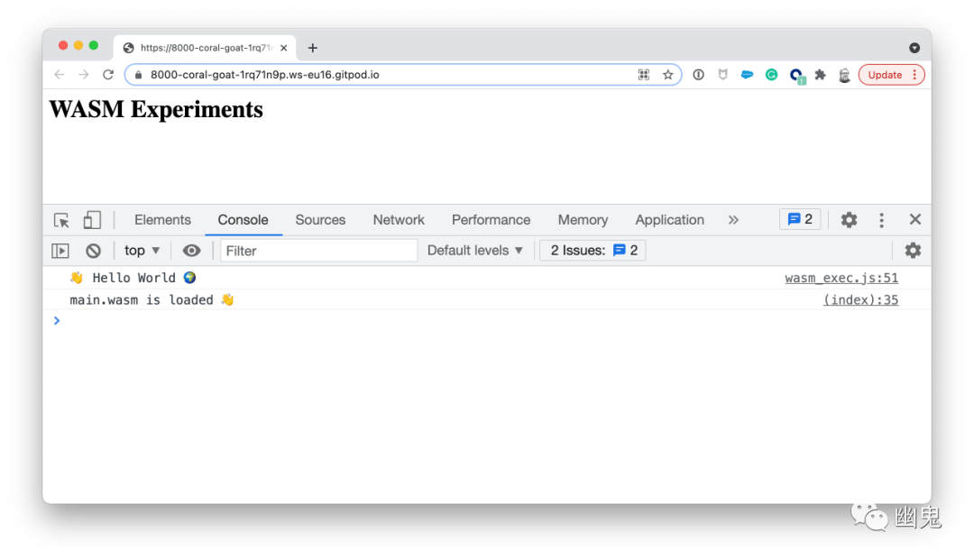Image resolution: width=974 pixels, height=560 pixels.
Task: Open the browser Extensions puzzle icon
Action: point(820,75)
